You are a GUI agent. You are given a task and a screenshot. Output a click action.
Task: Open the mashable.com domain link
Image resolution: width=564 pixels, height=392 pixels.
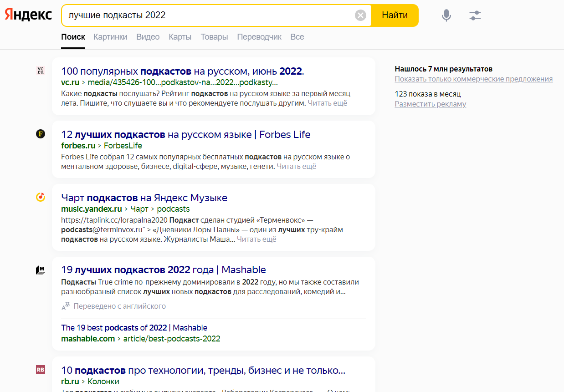pos(88,339)
